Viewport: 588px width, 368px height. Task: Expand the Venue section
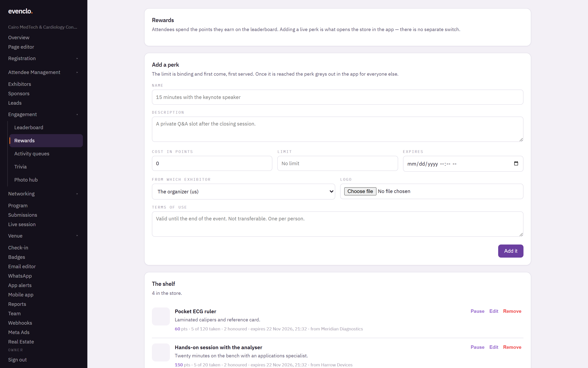43,236
